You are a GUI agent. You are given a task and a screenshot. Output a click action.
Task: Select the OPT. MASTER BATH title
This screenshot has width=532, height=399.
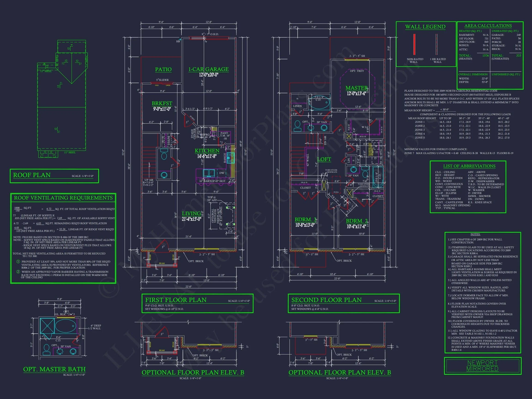click(54, 369)
